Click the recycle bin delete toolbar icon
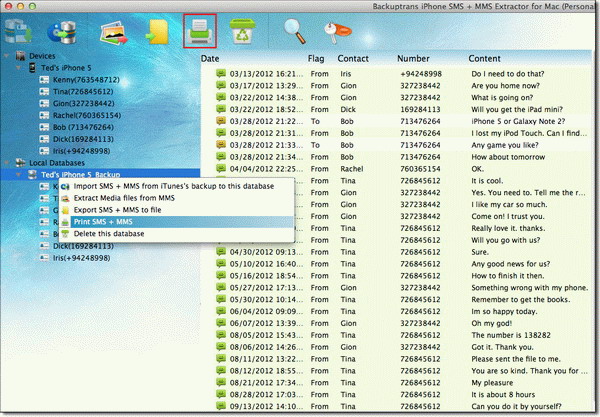This screenshot has height=417, width=600. point(242,31)
